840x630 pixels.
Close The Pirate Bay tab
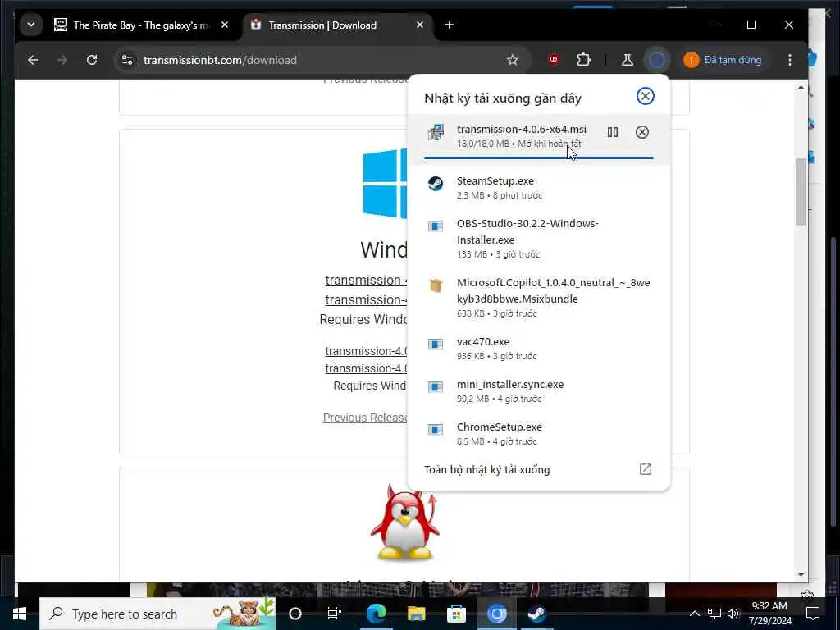tap(225, 25)
